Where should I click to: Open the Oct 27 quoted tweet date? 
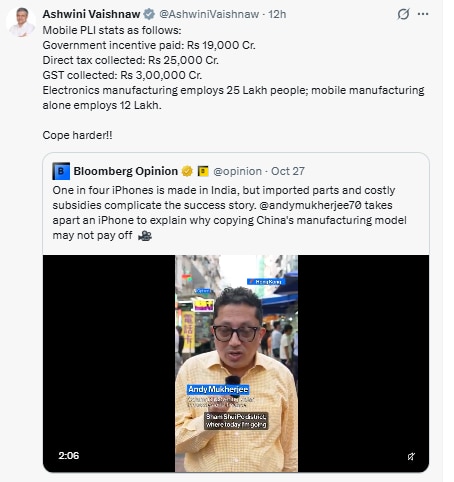pyautogui.click(x=288, y=171)
